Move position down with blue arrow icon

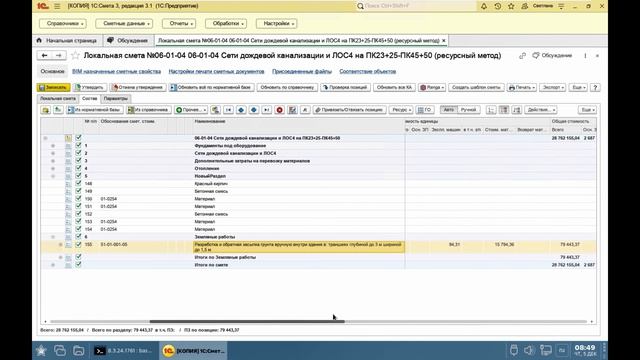click(x=254, y=110)
